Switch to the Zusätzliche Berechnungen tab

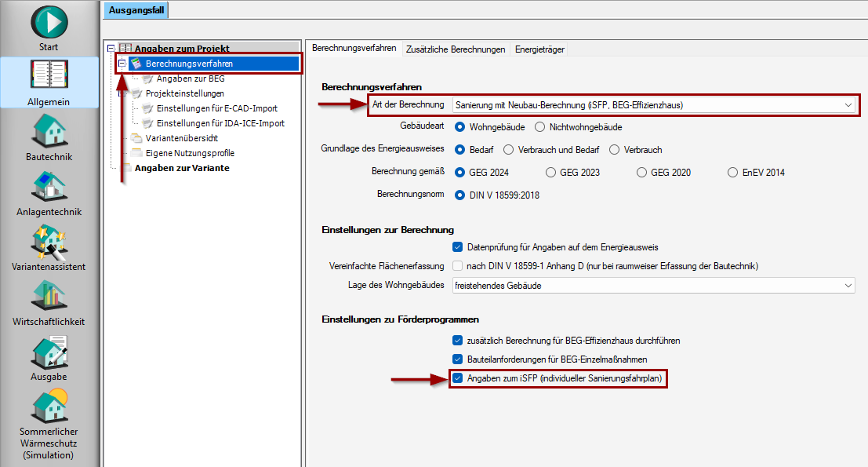coord(456,49)
